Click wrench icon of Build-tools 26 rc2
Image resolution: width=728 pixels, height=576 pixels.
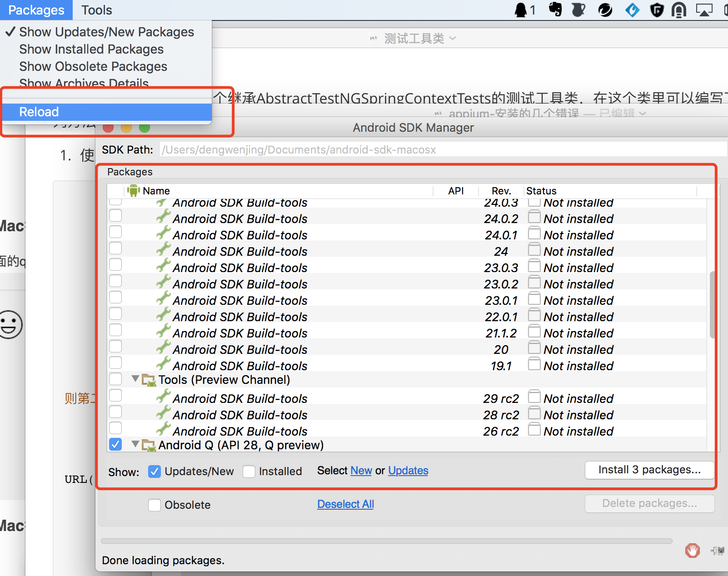pyautogui.click(x=163, y=430)
